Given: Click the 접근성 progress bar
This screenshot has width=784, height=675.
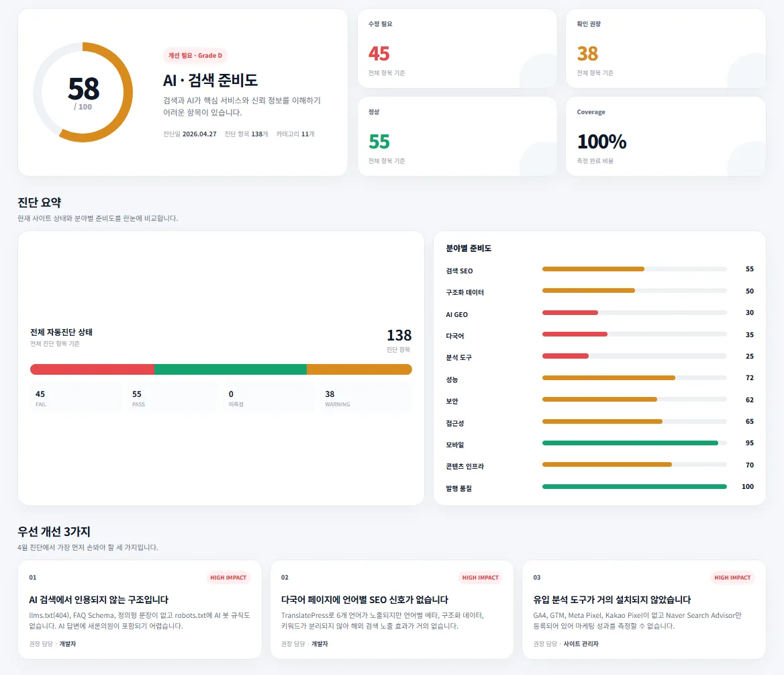Looking at the screenshot, I should point(634,421).
